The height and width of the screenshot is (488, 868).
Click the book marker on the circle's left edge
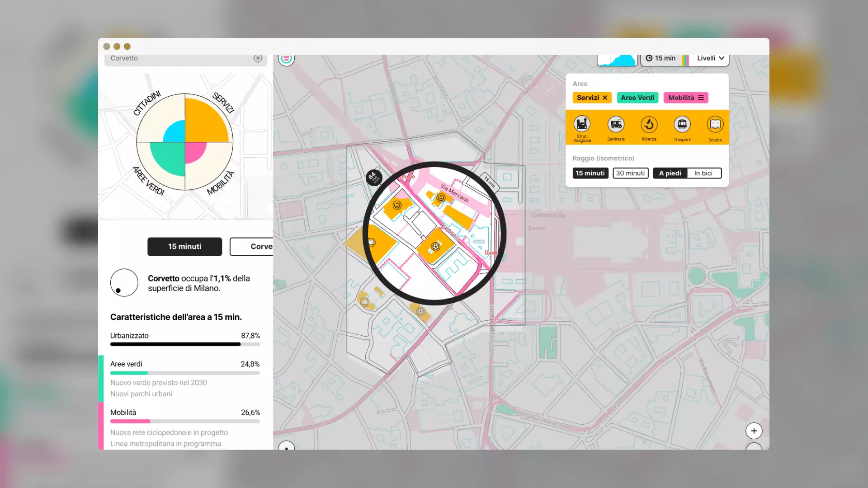371,242
